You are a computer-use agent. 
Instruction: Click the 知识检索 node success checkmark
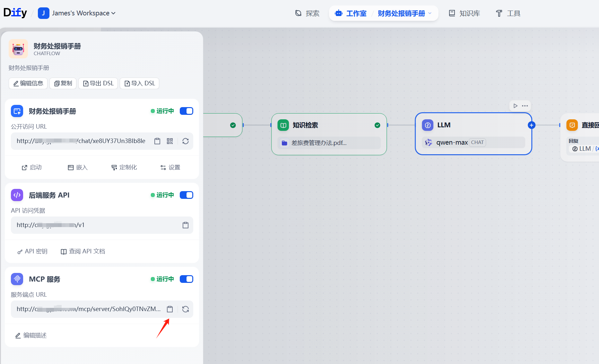[378, 125]
